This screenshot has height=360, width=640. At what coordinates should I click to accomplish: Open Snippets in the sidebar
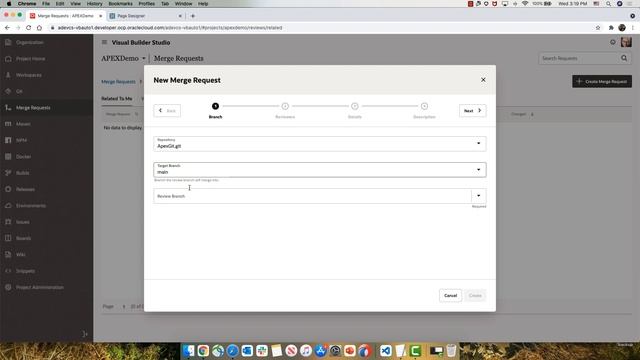pos(25,271)
